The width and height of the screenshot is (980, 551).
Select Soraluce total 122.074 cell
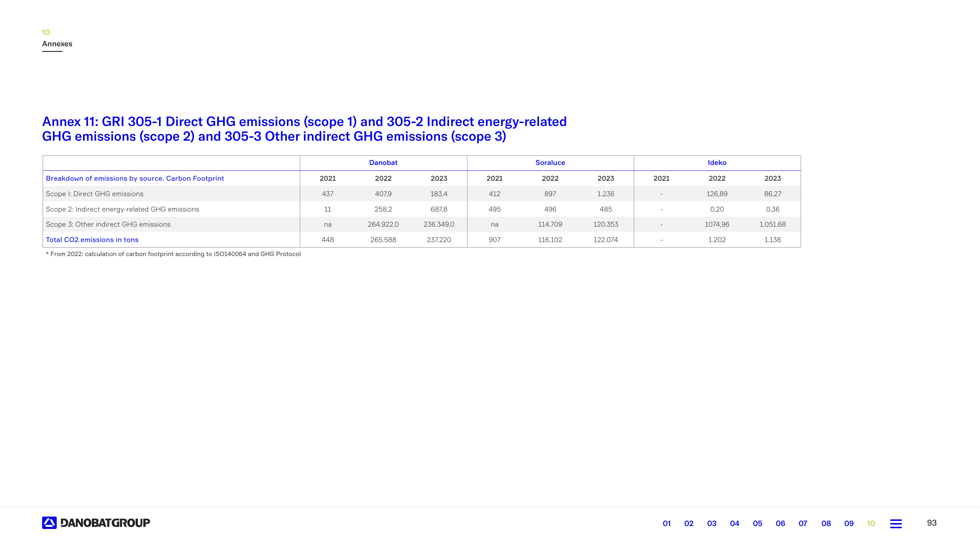(606, 240)
